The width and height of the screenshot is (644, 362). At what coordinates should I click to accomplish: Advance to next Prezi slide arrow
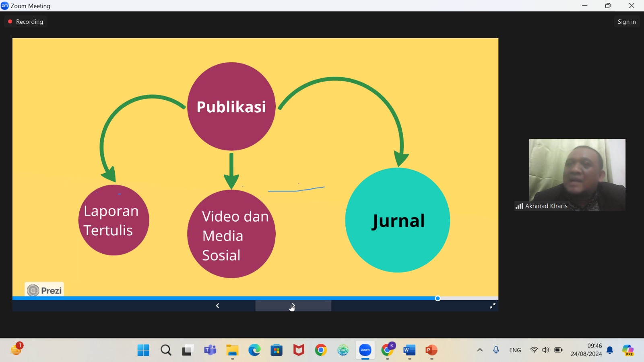point(293,306)
